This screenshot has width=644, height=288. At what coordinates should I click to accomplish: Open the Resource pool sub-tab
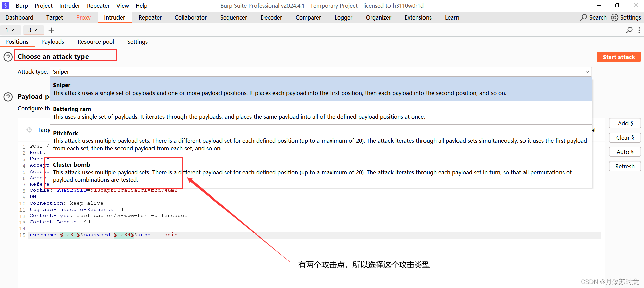click(96, 42)
